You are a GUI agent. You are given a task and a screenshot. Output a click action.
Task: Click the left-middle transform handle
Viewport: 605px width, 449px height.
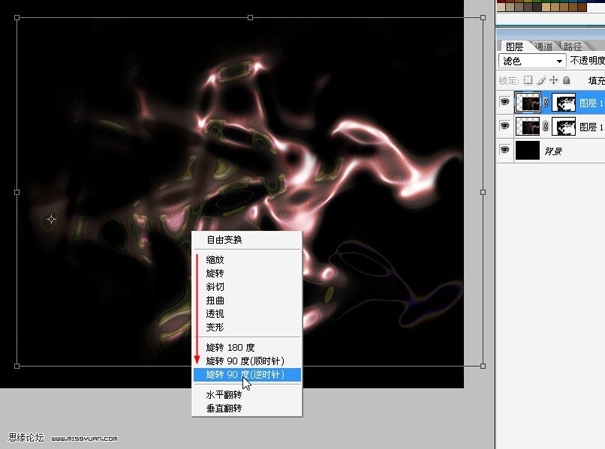coord(17,192)
